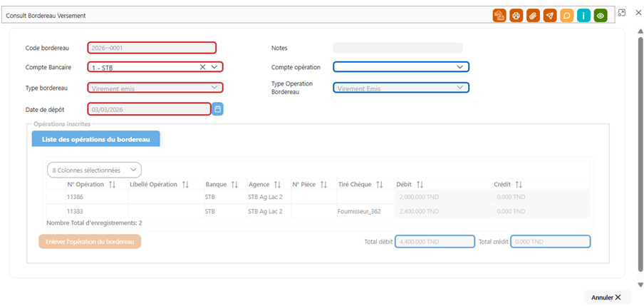
Task: Select operation number 11386
Action: tap(75, 197)
